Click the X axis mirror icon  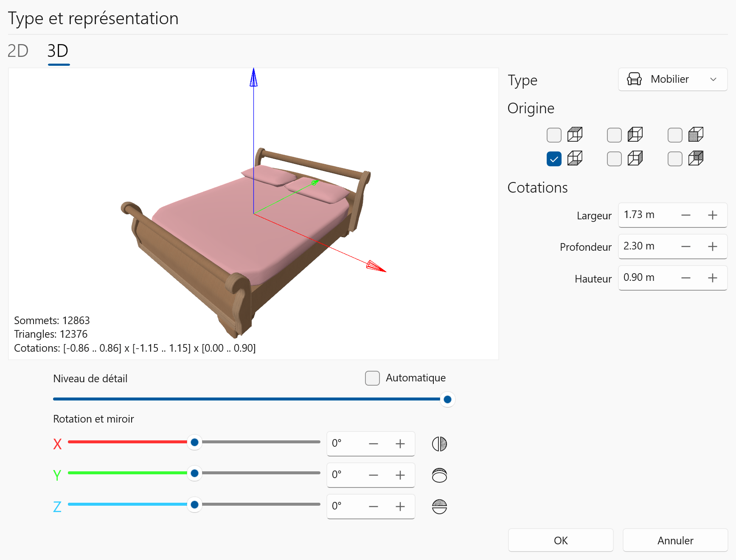click(x=439, y=444)
